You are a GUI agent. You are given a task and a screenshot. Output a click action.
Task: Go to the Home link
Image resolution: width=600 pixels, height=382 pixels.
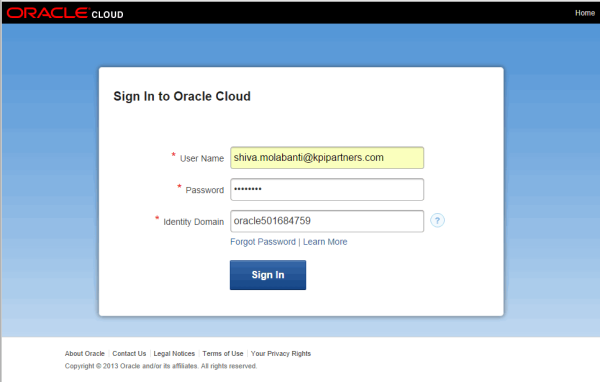click(x=585, y=13)
